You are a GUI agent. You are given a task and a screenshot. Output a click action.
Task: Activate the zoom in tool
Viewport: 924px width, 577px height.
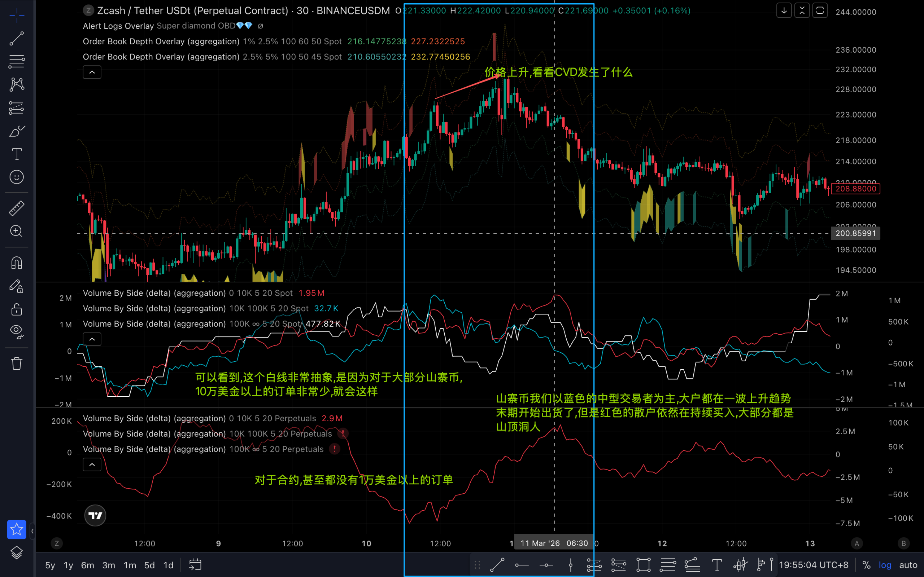[16, 231]
